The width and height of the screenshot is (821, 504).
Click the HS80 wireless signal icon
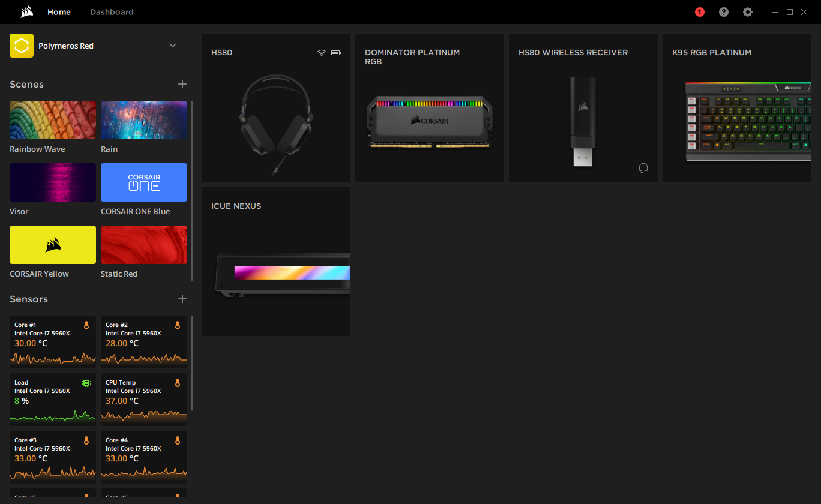coord(322,53)
